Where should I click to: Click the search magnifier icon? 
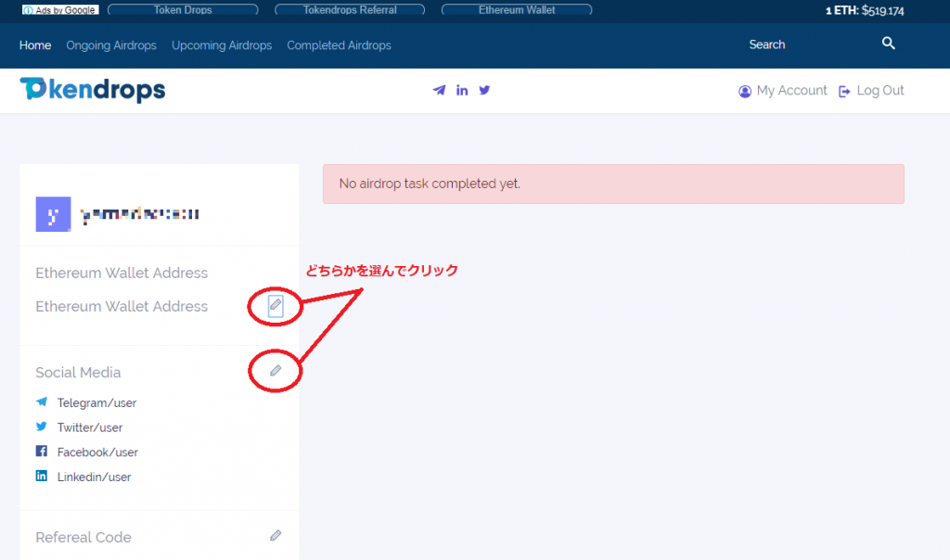[x=888, y=43]
